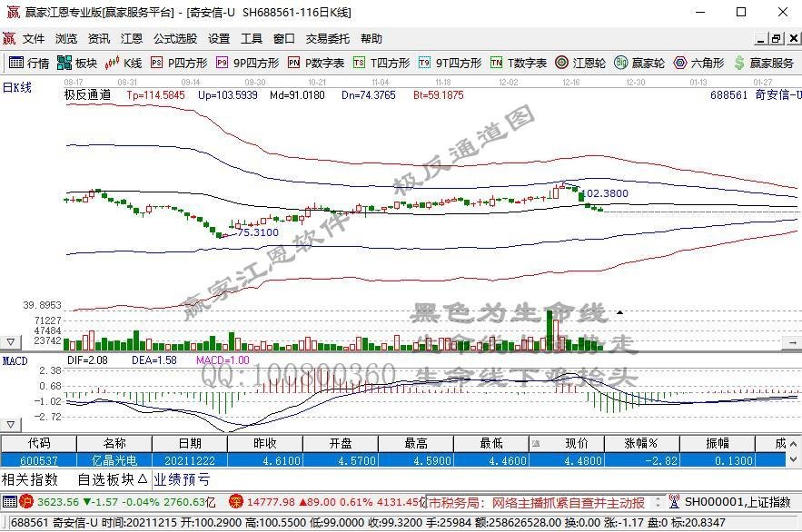Click the MACD indicator label

[x=15, y=360]
